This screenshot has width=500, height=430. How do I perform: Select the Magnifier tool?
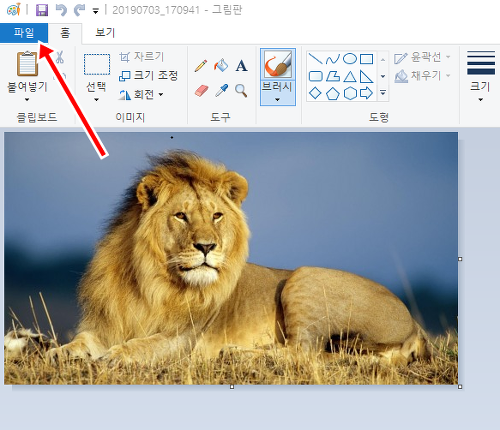241,90
